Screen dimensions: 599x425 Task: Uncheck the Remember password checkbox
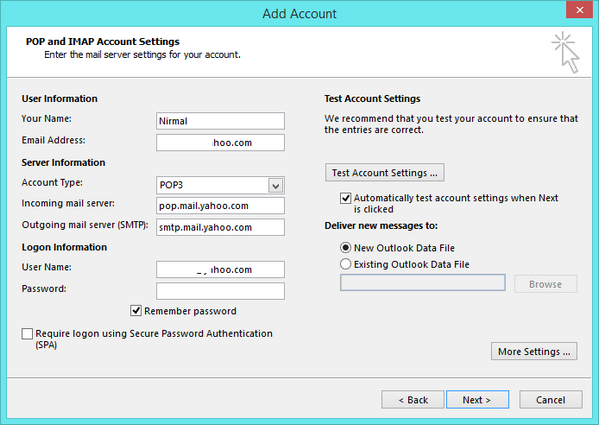[x=136, y=311]
